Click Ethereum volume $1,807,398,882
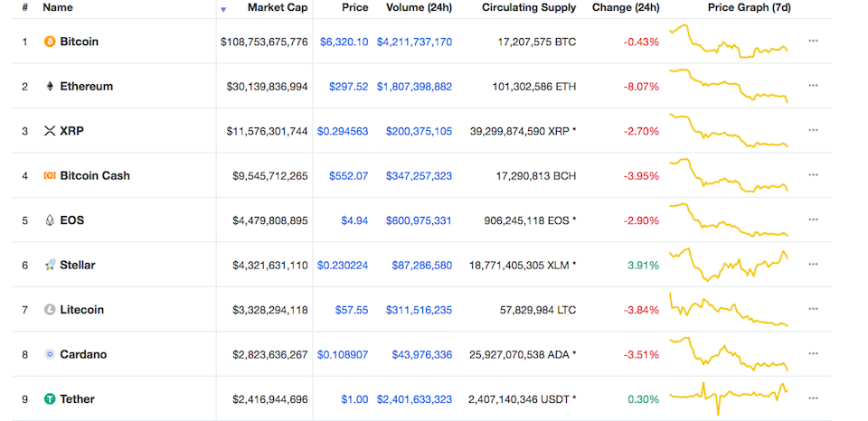This screenshot has width=868, height=421. [414, 87]
